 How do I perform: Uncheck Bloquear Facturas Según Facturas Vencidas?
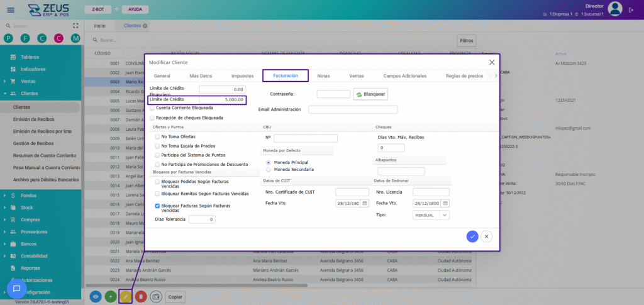[x=157, y=206]
